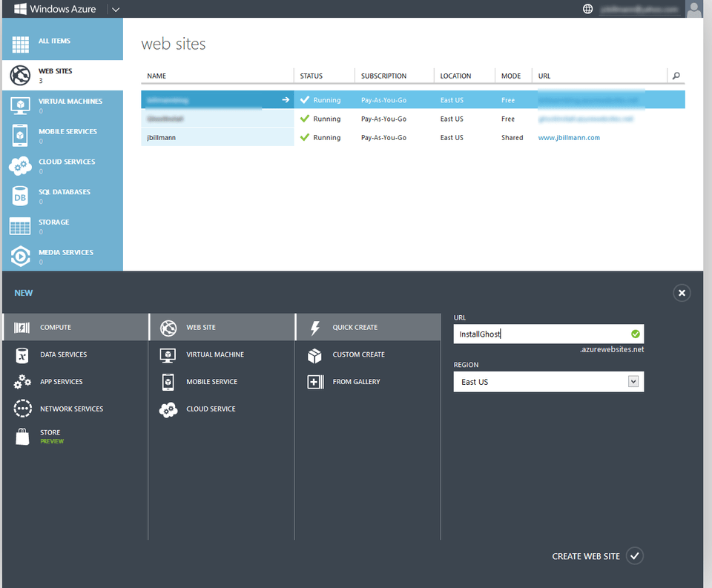Click the Custom Create box icon
The image size is (712, 588).
314,355
